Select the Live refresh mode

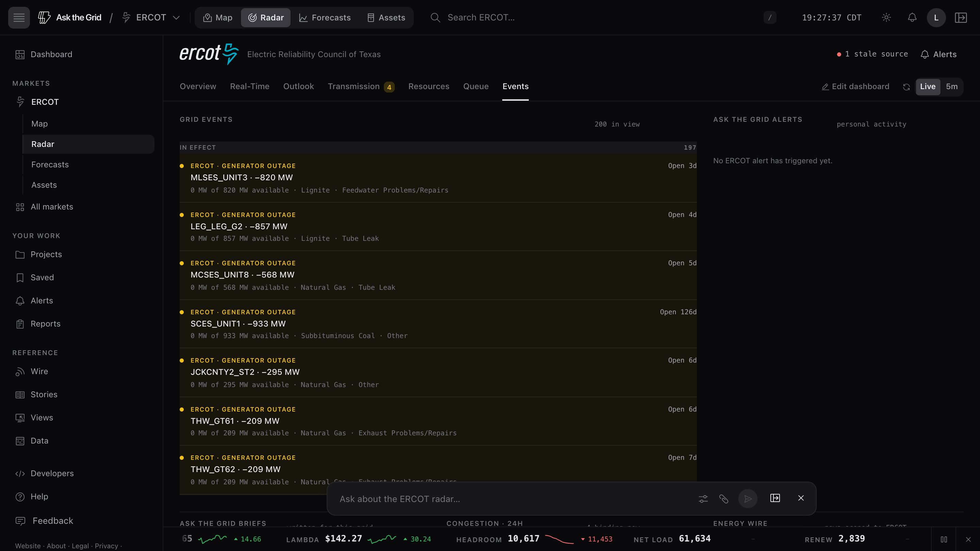[928, 87]
